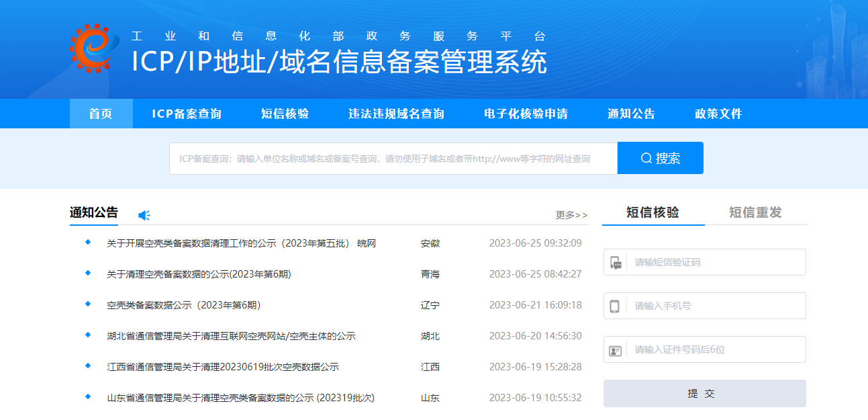Click the SMS code message icon
This screenshot has height=420, width=868.
pyautogui.click(x=616, y=262)
